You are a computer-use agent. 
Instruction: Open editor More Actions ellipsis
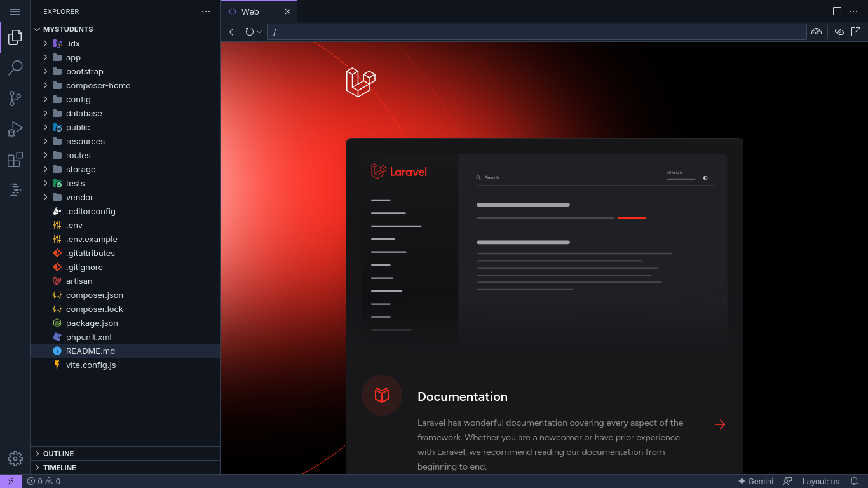(853, 11)
